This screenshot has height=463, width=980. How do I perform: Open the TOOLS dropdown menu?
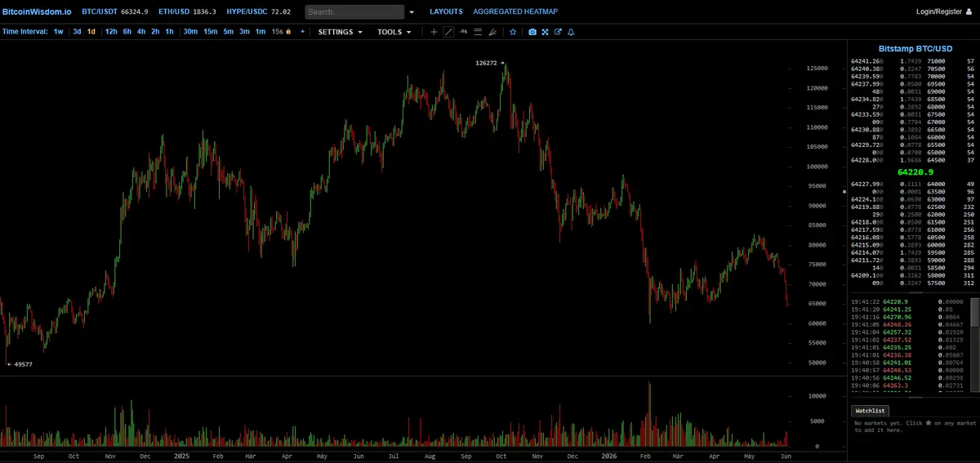tap(394, 32)
